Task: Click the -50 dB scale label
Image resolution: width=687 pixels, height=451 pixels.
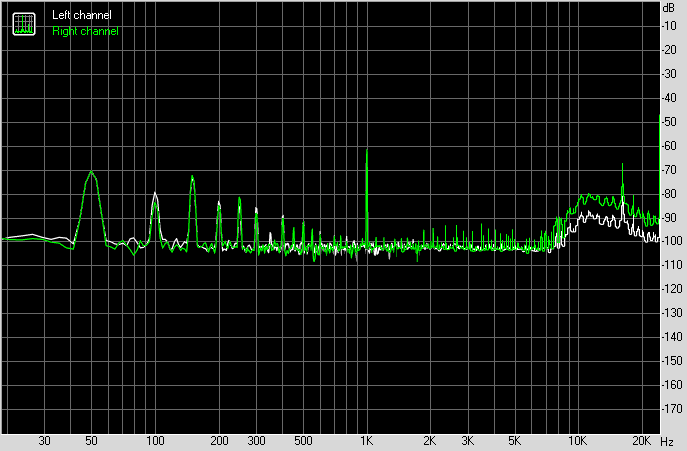Action: 669,122
